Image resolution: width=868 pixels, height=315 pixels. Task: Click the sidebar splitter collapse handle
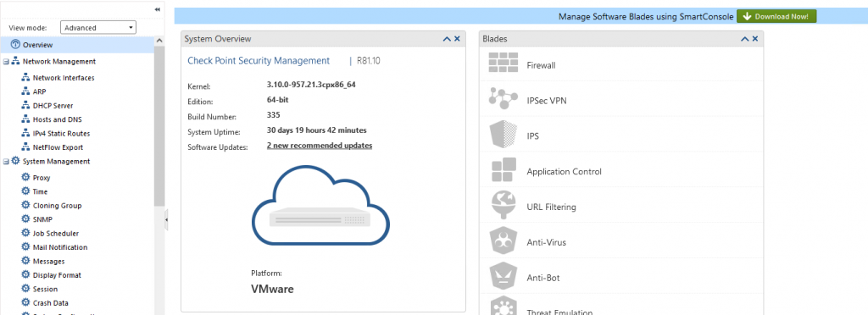[x=167, y=220]
